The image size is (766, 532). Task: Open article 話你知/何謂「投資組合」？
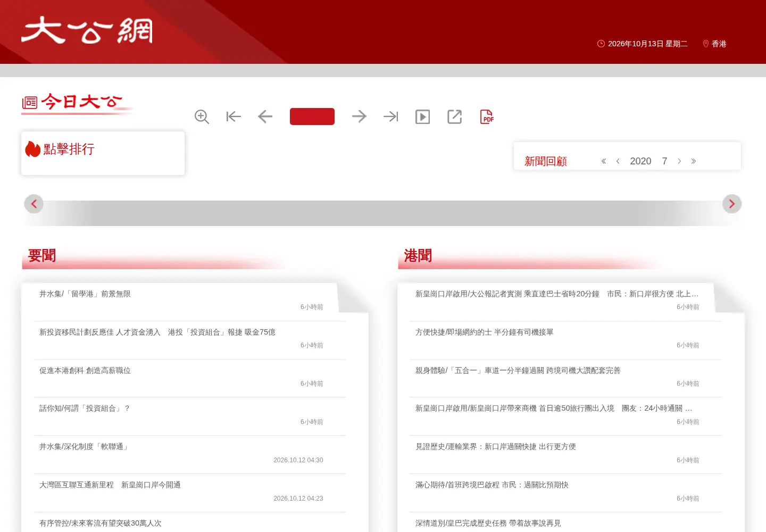coord(85,408)
